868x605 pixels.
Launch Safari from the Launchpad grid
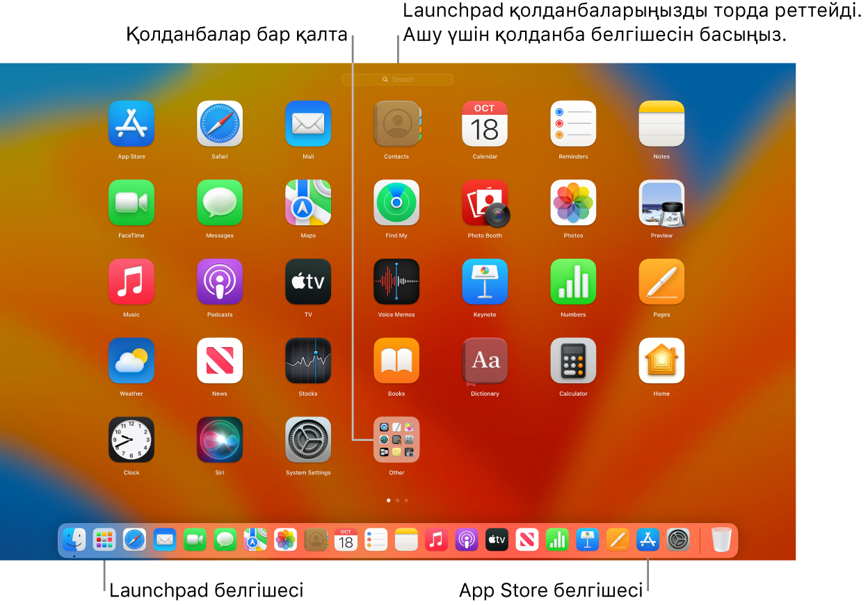click(220, 124)
